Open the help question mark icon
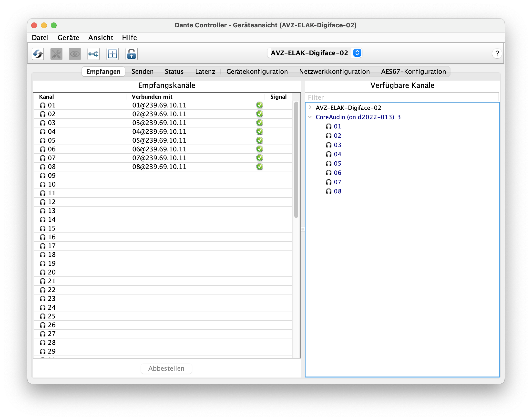Image resolution: width=532 pixels, height=420 pixels. click(497, 53)
